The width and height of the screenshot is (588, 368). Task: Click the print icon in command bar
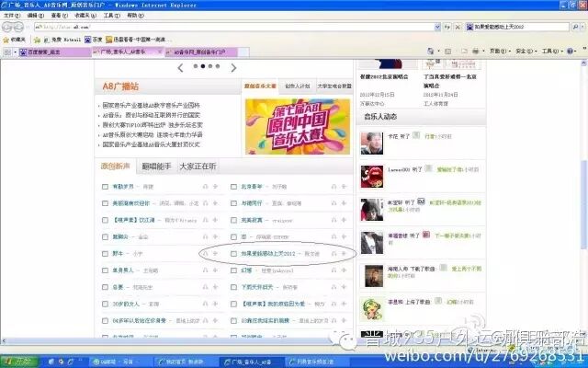tap(476, 52)
